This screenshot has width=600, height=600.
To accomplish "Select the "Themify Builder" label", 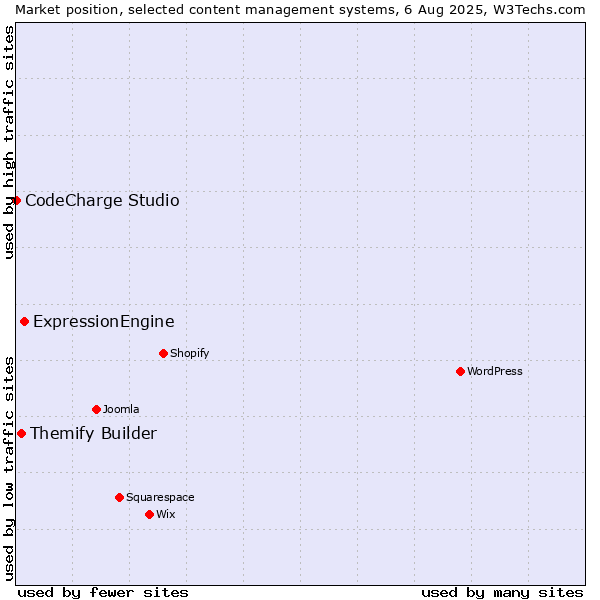I will 93,434.
